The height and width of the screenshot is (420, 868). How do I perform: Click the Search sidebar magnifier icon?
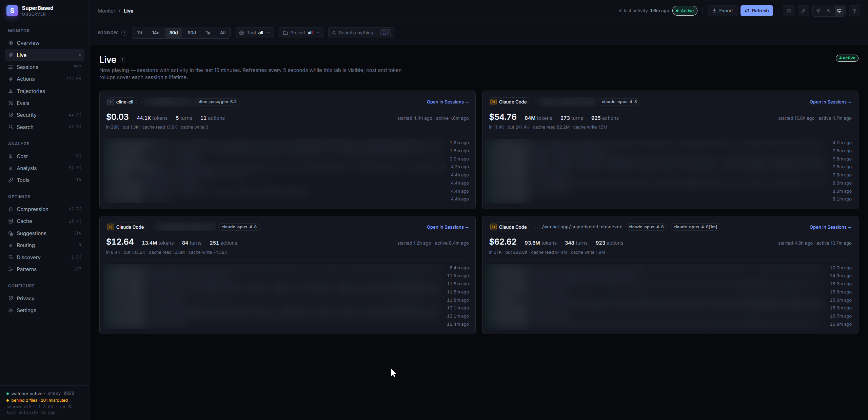pyautogui.click(x=11, y=127)
